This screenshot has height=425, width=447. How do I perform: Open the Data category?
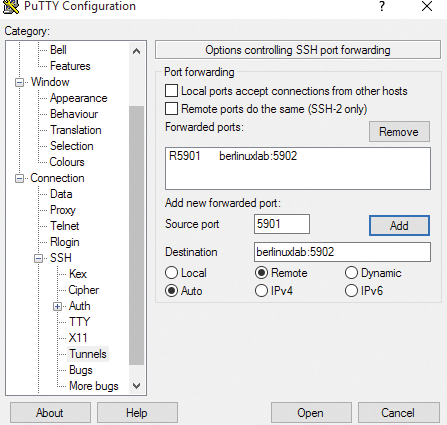61,194
